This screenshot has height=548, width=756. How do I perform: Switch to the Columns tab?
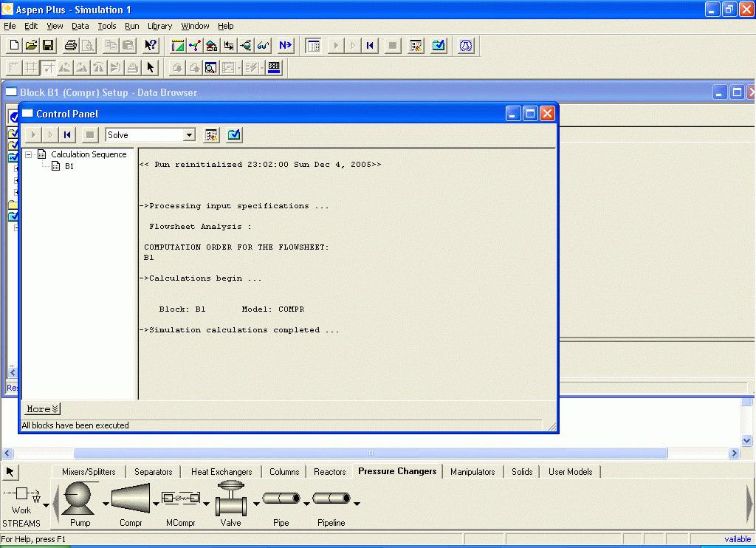click(284, 472)
